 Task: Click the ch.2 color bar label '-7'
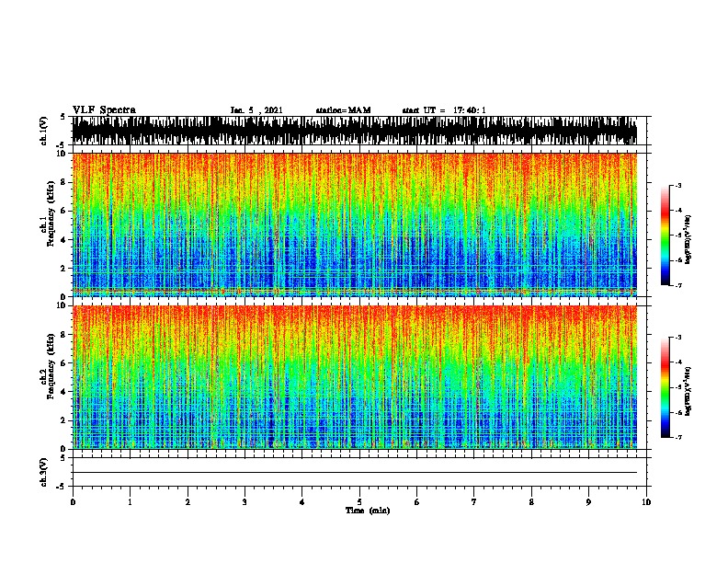click(677, 437)
